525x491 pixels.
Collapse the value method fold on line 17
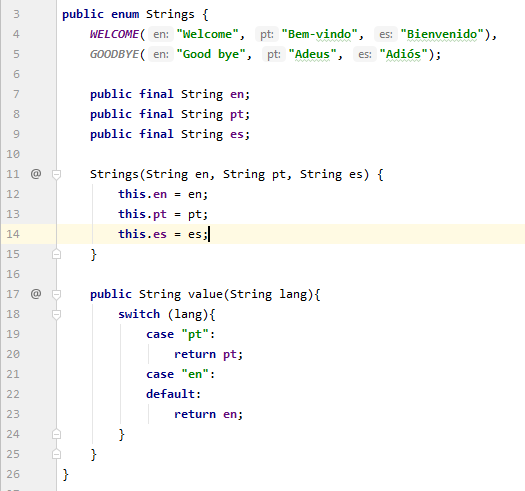point(56,294)
